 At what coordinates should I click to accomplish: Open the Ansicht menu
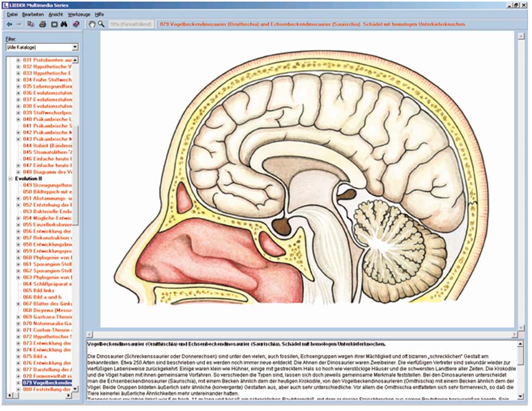pos(56,14)
